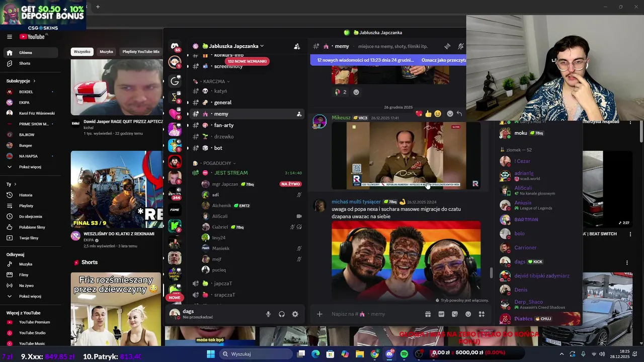This screenshot has height=362, width=644.
Task: Open Discord icon in Windows taskbar
Action: (x=389, y=354)
